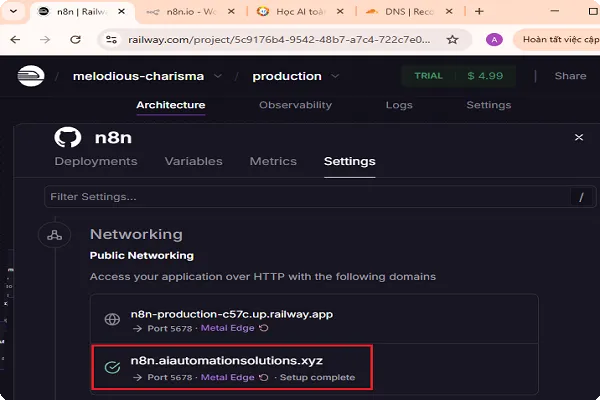
Task: Switch to the Metrics tab
Action: pyautogui.click(x=273, y=161)
